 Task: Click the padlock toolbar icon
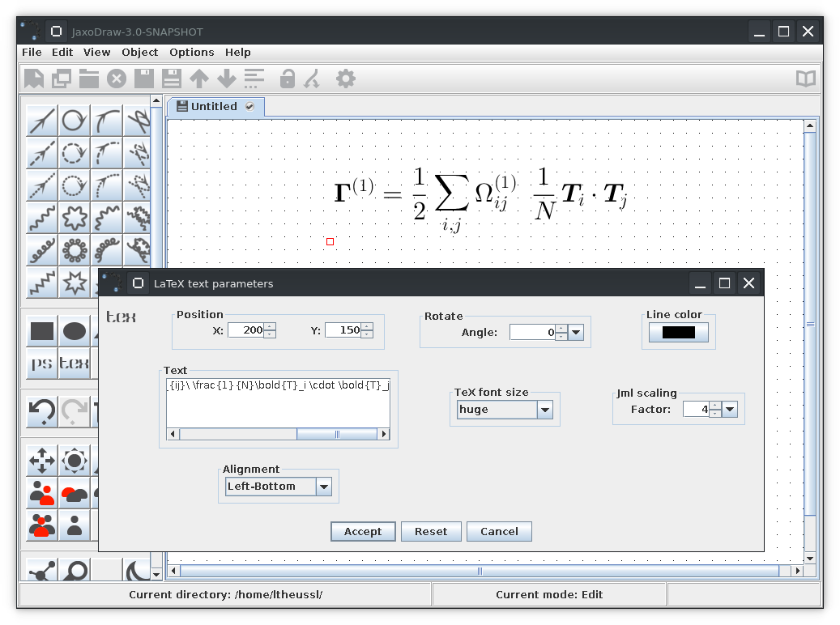(x=287, y=79)
